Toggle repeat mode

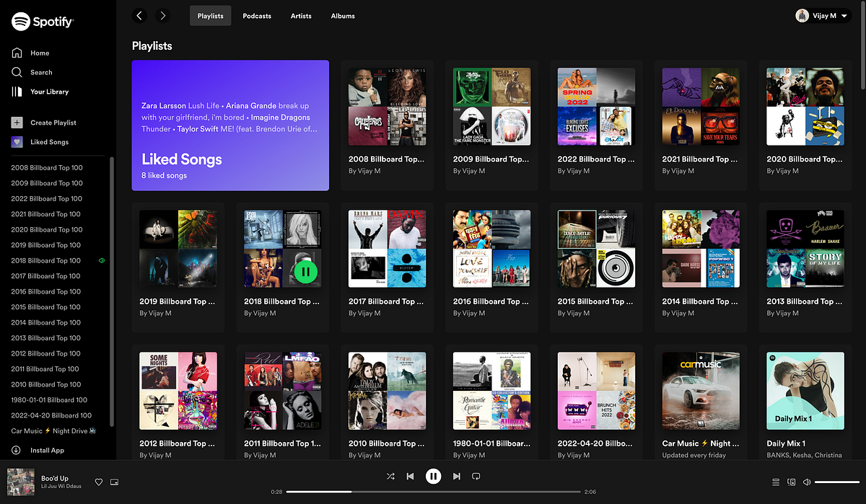[x=476, y=476]
